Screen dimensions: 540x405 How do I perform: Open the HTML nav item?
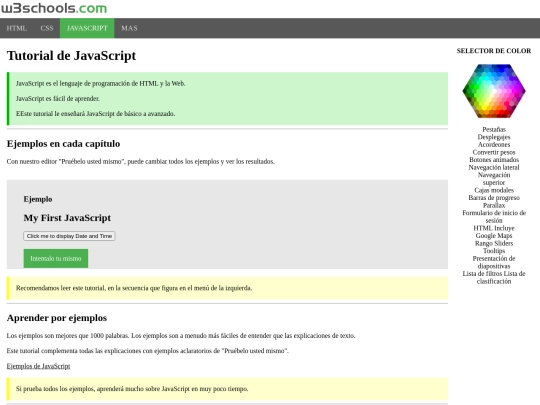(17, 28)
